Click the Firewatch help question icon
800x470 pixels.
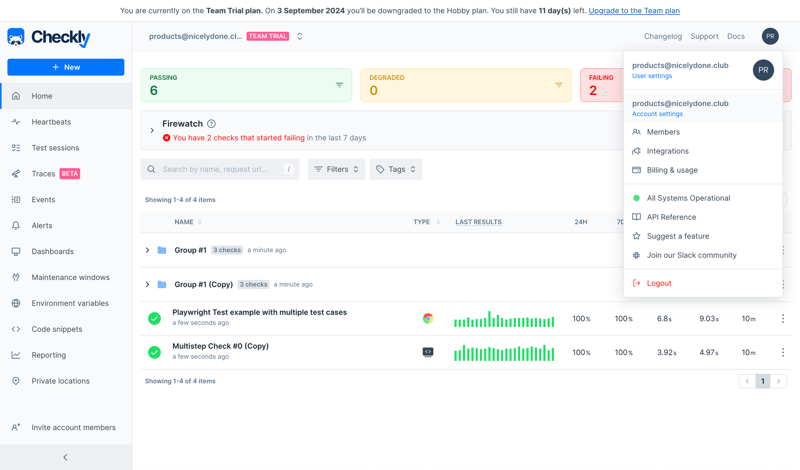(x=212, y=123)
